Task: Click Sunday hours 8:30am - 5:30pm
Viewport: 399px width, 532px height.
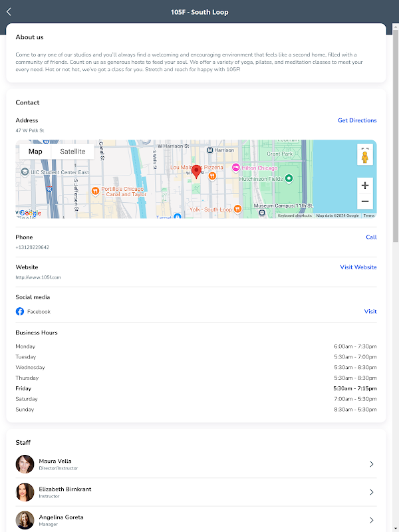Action: (x=355, y=410)
